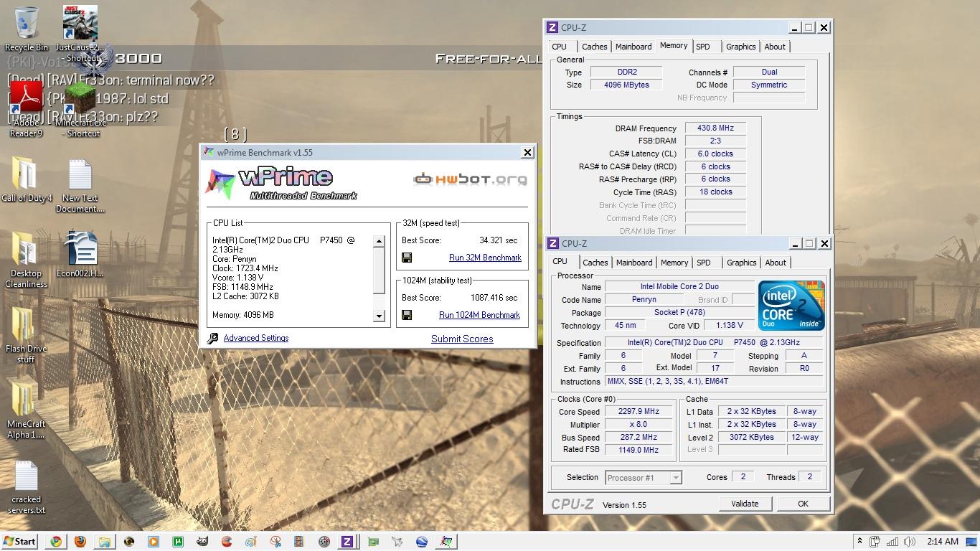Open Graphics tab in lower CPU-Z window

(742, 263)
